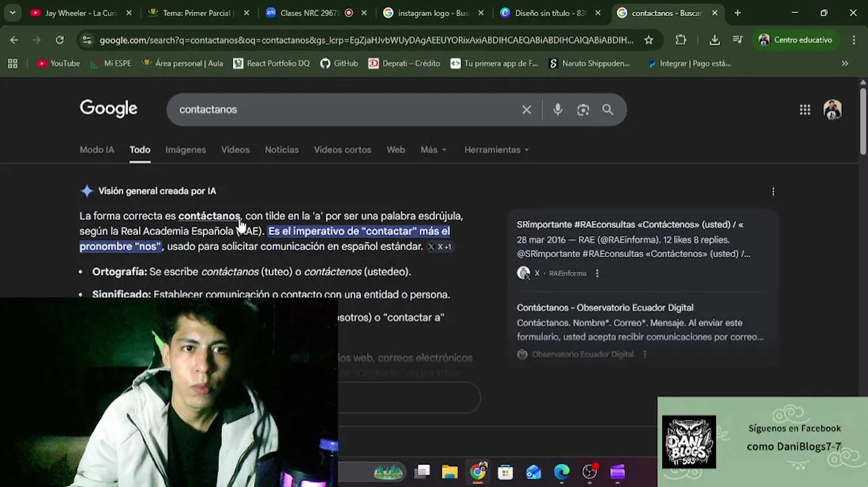The height and width of the screenshot is (487, 868).
Task: Select the Noticias search tab
Action: (281, 149)
